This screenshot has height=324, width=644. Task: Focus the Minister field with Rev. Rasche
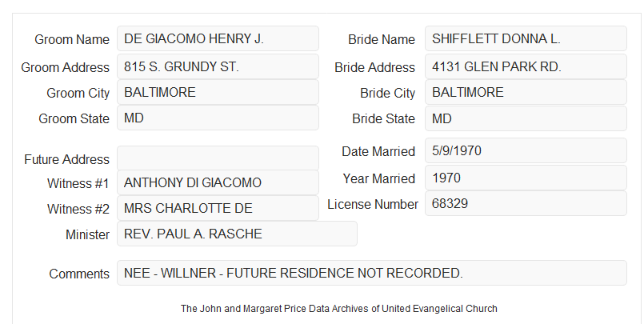point(237,234)
